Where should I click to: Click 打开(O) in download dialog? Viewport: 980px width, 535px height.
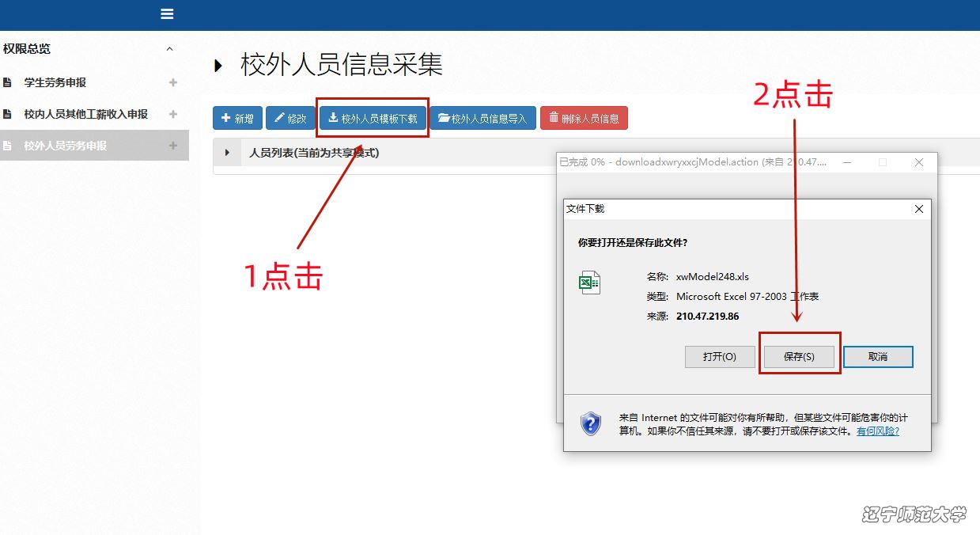719,357
